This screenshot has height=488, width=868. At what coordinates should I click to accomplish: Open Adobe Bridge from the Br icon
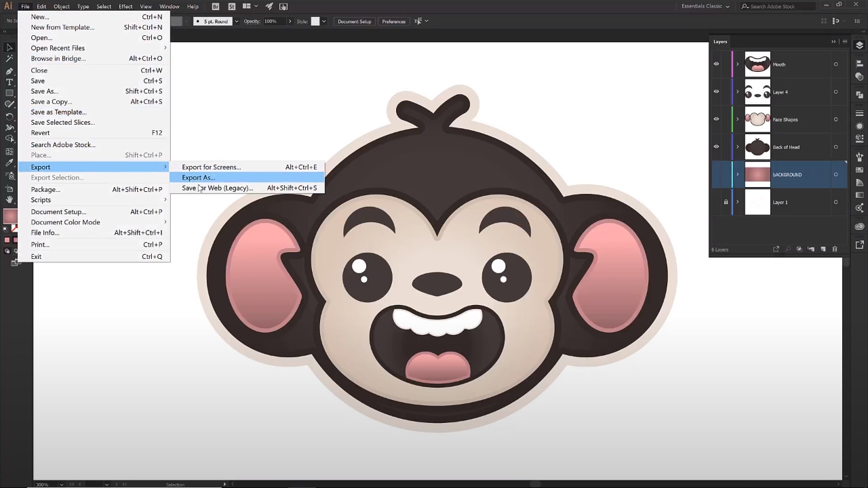coord(216,7)
